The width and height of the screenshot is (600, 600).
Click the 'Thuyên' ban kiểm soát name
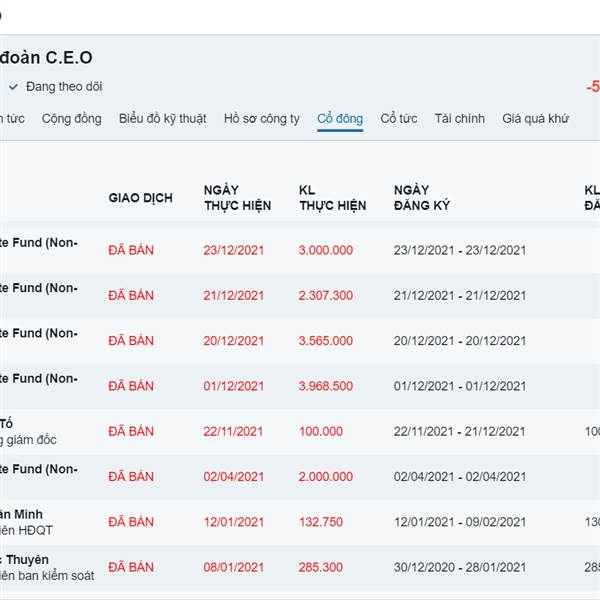[27, 559]
